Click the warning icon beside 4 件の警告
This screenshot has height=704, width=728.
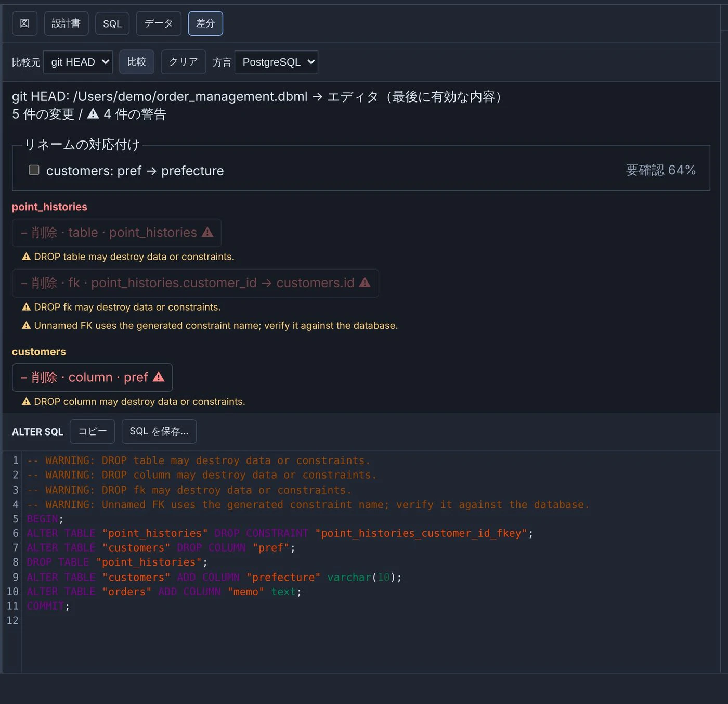tap(93, 113)
